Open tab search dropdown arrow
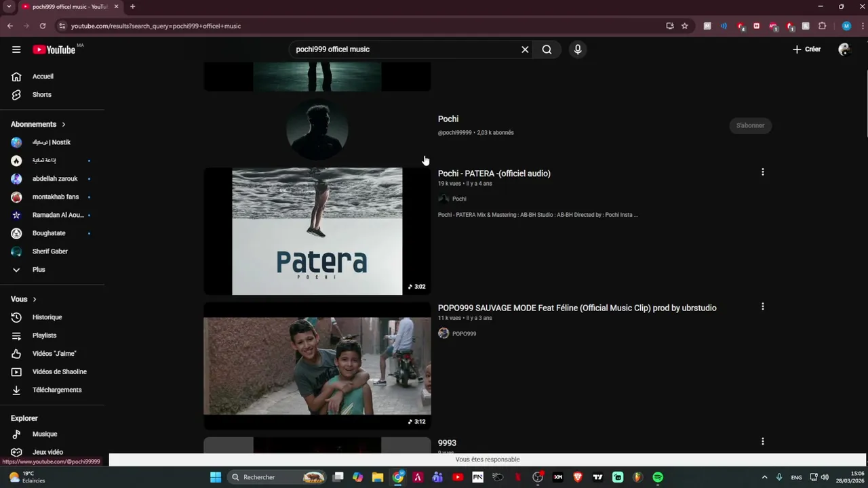Viewport: 868px width, 488px height. tap(9, 7)
